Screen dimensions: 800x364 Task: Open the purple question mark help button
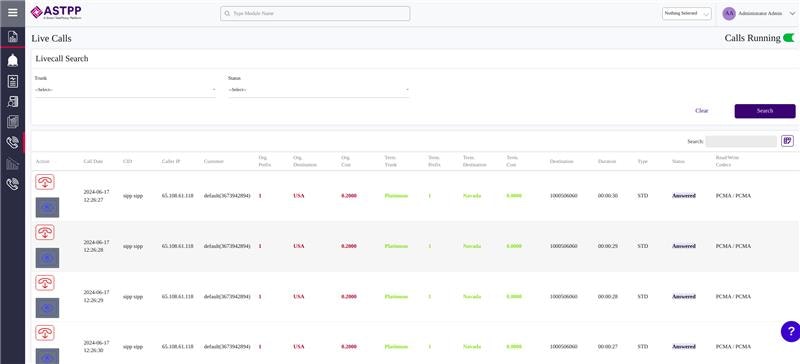tap(790, 331)
